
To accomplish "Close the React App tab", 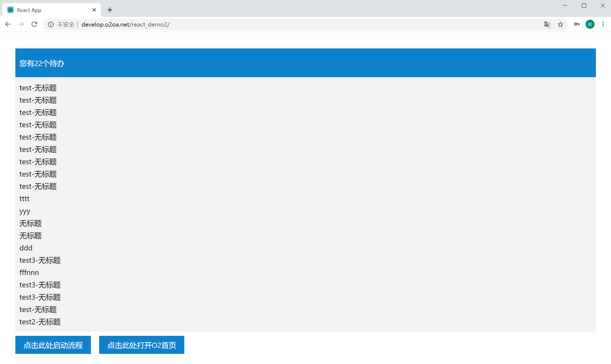I will 94,10.
